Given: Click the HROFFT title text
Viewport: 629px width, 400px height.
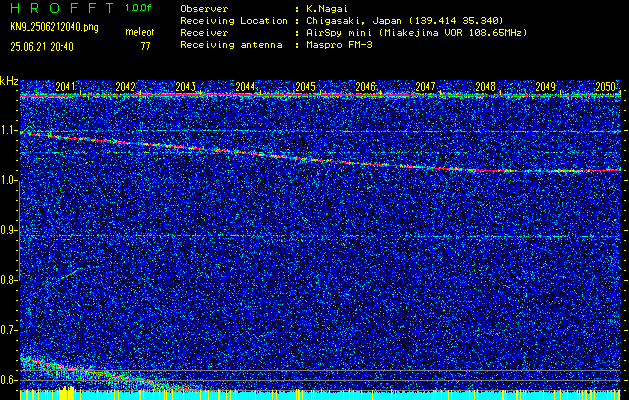Looking at the screenshot, I should [62, 8].
